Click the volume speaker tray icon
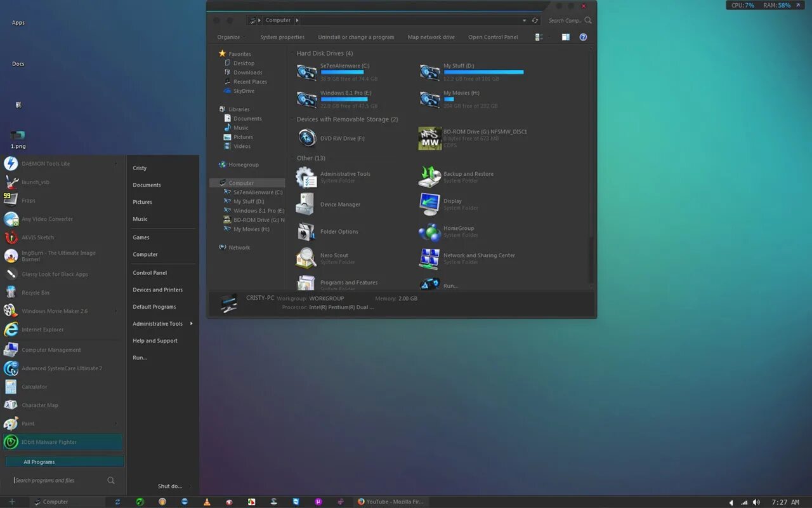 tap(756, 502)
